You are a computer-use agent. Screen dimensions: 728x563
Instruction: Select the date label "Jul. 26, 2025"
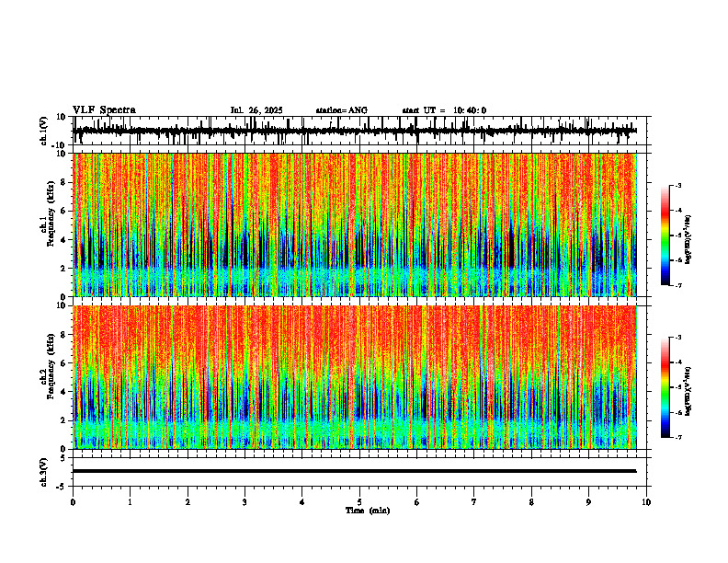click(256, 110)
